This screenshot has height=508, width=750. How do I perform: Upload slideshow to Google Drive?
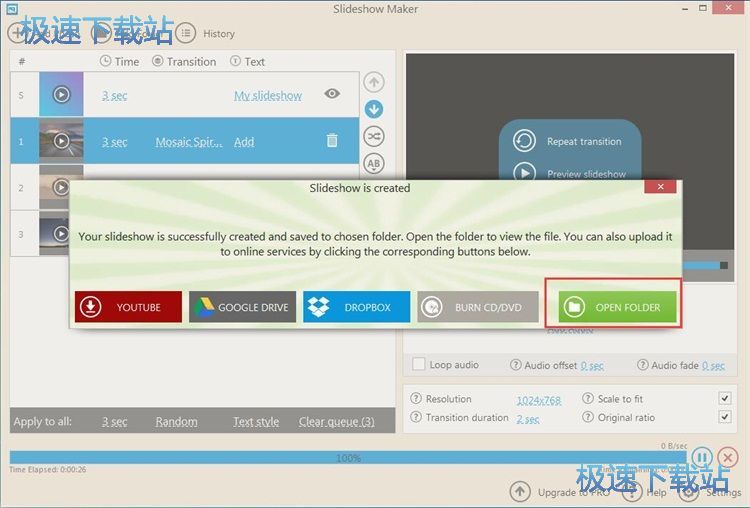point(243,307)
